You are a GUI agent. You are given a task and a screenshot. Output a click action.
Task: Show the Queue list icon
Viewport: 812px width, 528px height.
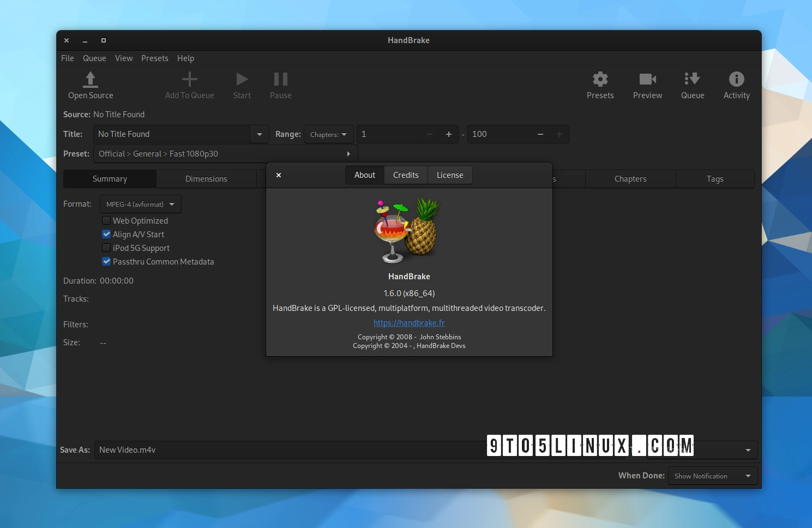point(692,80)
